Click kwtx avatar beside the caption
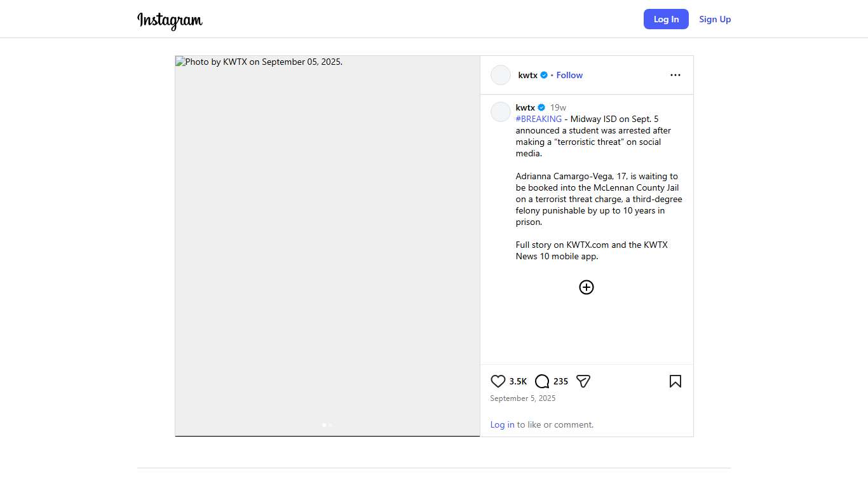Screen dimensions: 868x488 tap(501, 112)
